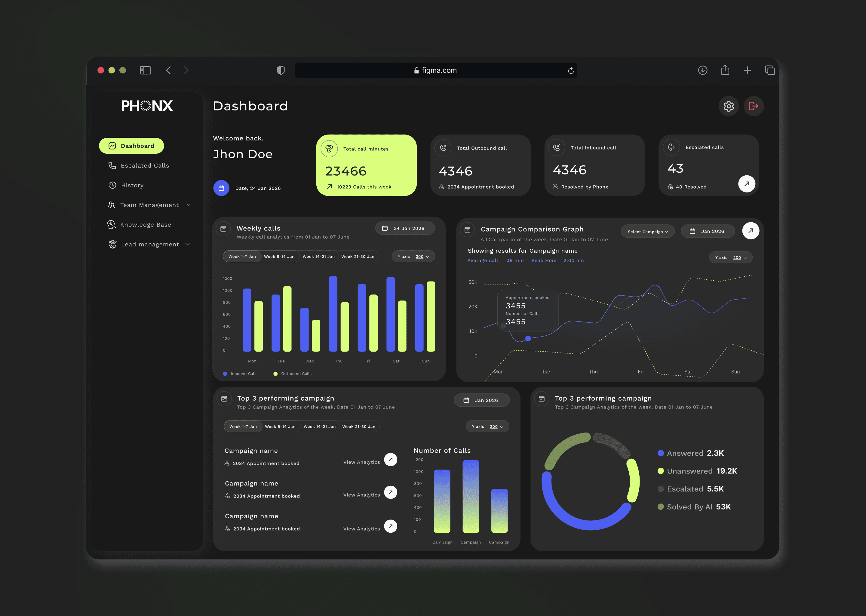Expand Team Management chevron
Viewport: 866px width, 616px height.
(189, 205)
